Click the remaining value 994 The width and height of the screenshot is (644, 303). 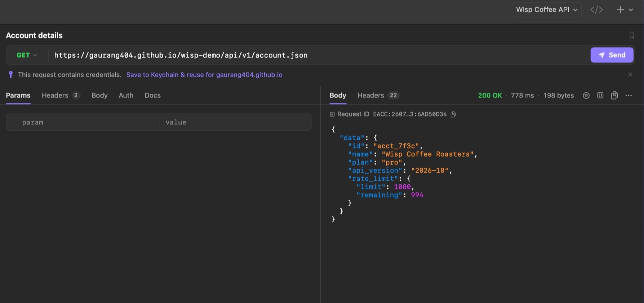(417, 195)
